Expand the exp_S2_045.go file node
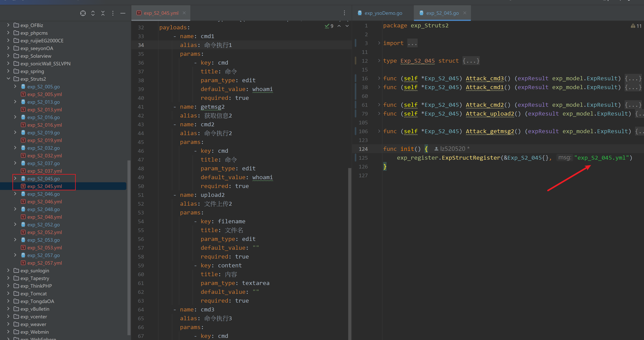Image resolution: width=644 pixels, height=340 pixels. [15, 178]
